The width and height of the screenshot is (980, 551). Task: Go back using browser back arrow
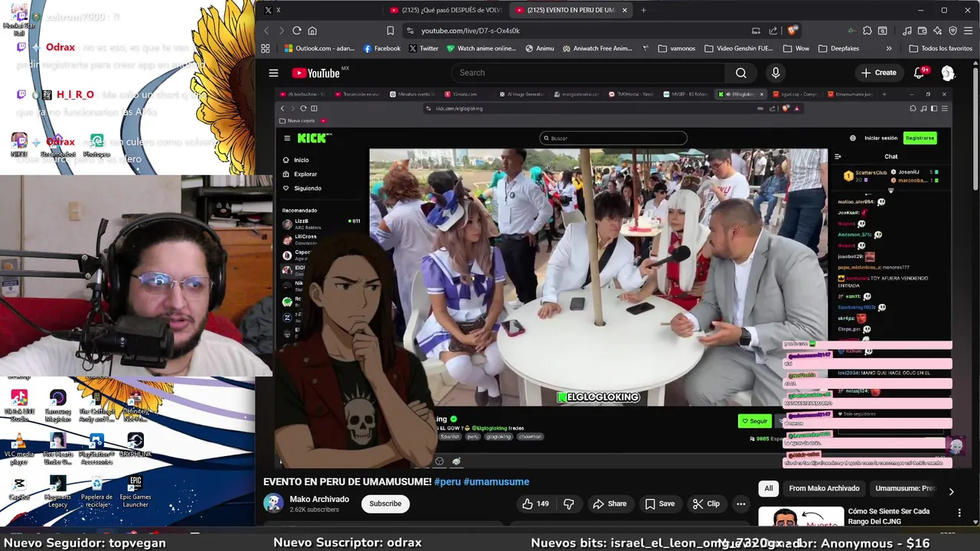pos(266,31)
